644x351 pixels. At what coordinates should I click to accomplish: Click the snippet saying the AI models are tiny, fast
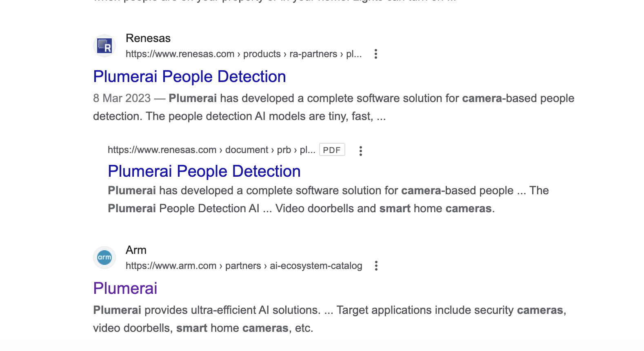click(x=334, y=107)
